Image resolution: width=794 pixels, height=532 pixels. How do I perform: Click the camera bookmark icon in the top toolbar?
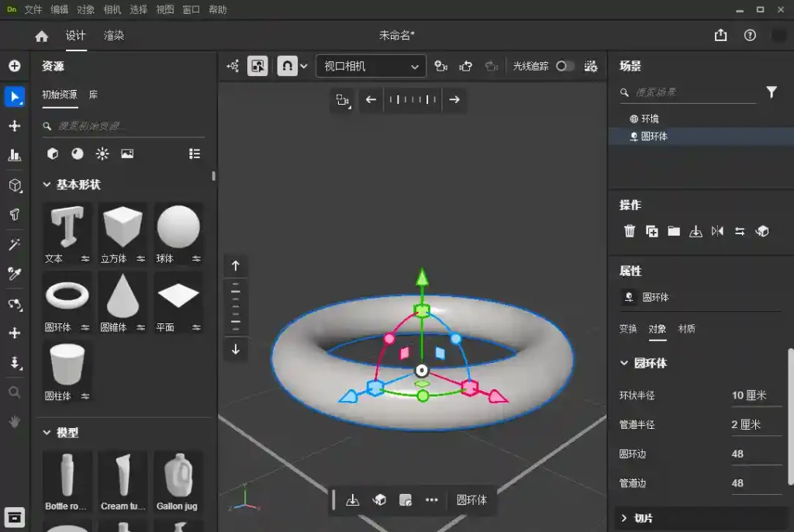(440, 66)
